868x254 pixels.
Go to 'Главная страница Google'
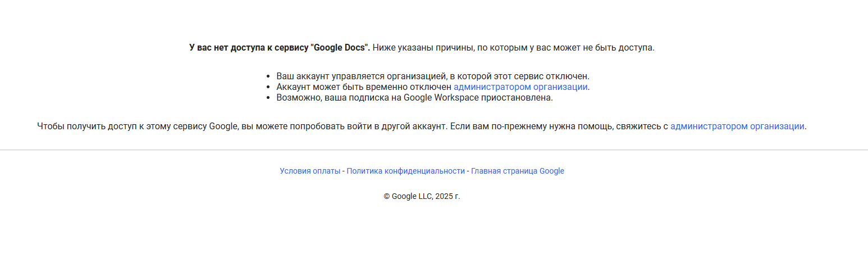(x=518, y=171)
